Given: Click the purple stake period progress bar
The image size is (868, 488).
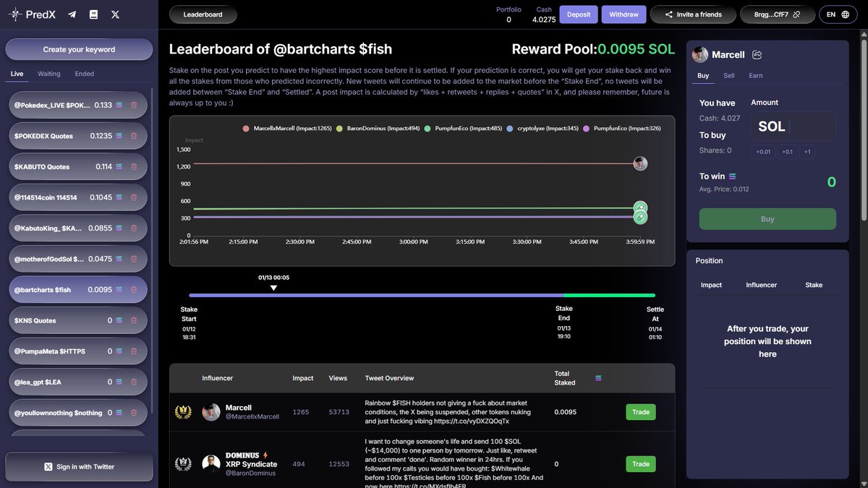Looking at the screenshot, I should 376,295.
